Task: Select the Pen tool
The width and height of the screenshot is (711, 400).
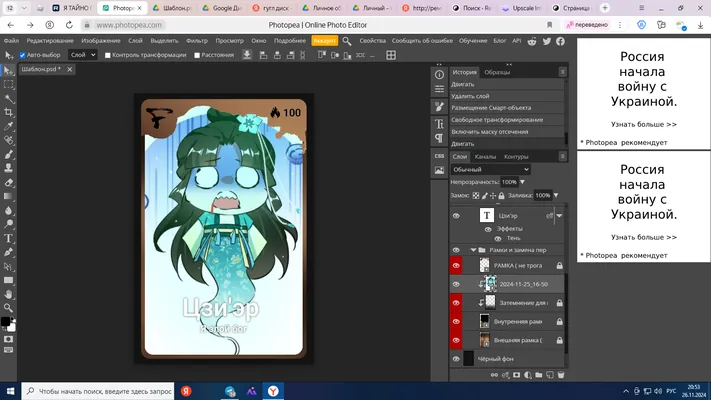Action: pyautogui.click(x=9, y=252)
